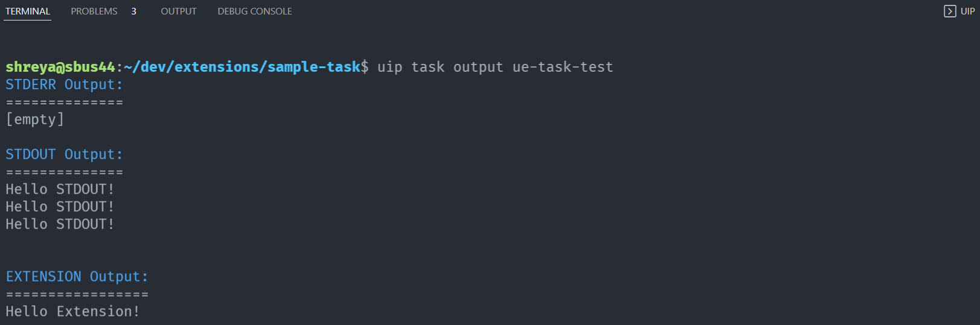Image resolution: width=980 pixels, height=325 pixels.
Task: Click the ~/dev/extensions/sample-task path in prompt
Action: pos(242,67)
